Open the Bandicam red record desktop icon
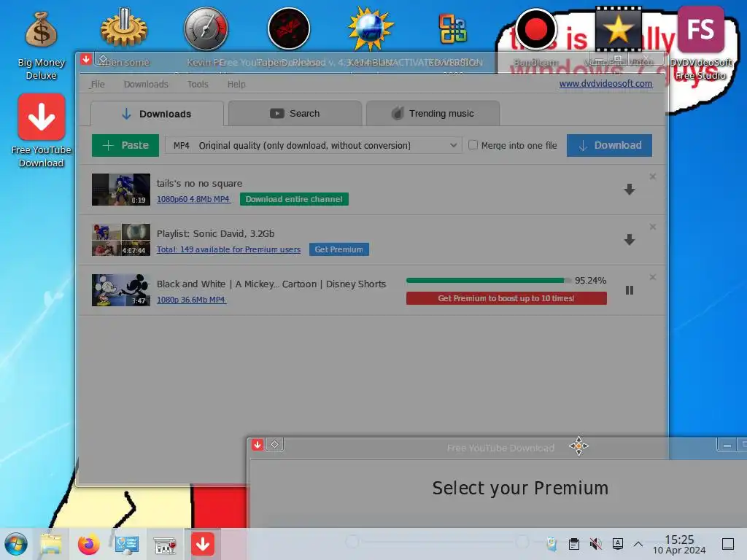This screenshot has width=747, height=560. [x=535, y=28]
